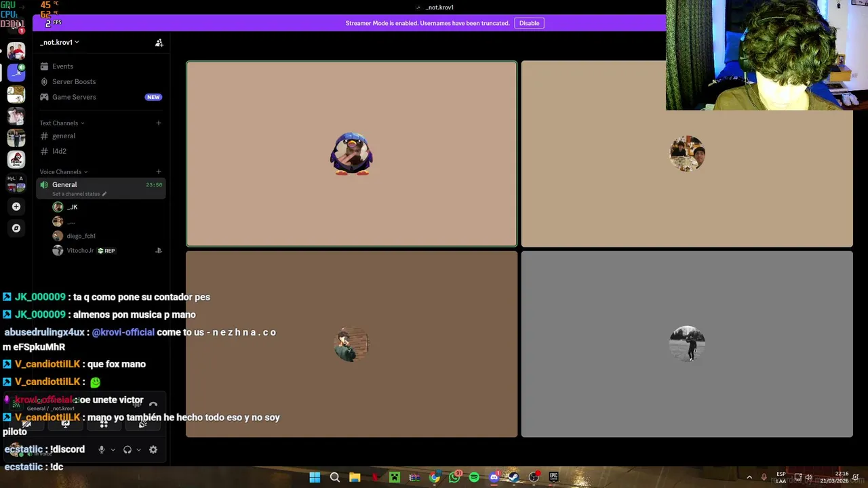
Task: Click the PlayStation icon beside Vitocho.Jr
Action: pos(159,251)
